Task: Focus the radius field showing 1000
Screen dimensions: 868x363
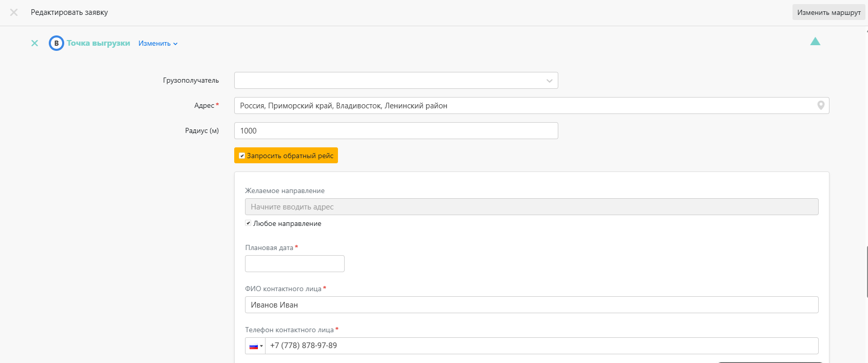Action: coord(395,131)
